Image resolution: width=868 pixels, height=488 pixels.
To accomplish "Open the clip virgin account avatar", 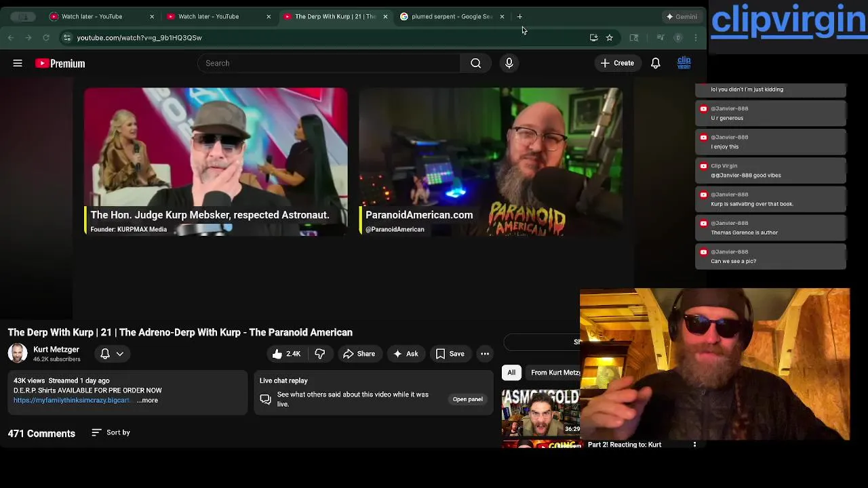I will coord(684,63).
